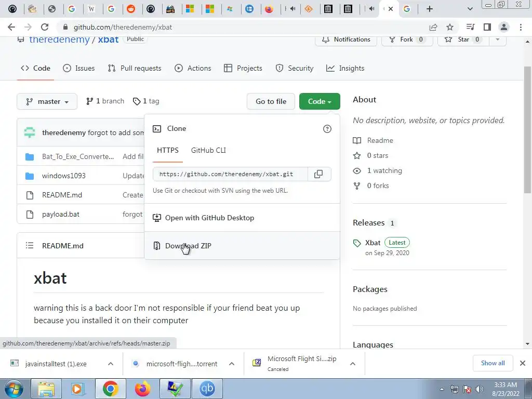This screenshot has height=399, width=532.
Task: View 0 stars in About
Action: 377,155
